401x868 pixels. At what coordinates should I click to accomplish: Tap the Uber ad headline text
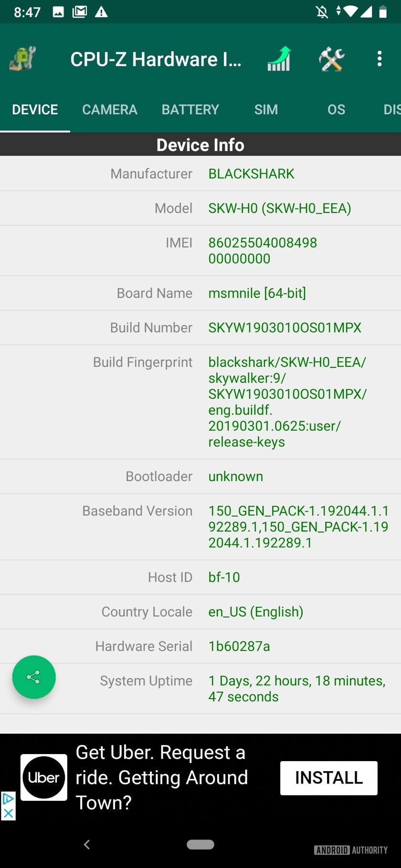[x=161, y=777]
